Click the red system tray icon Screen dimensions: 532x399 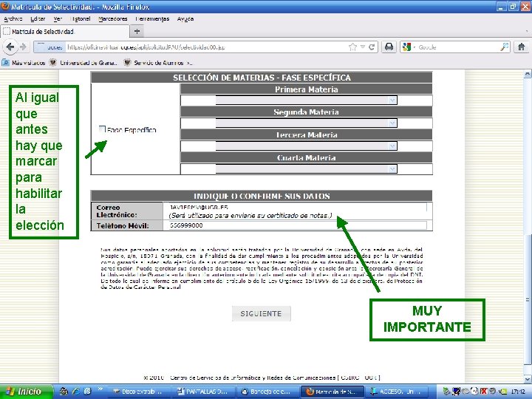click(484, 392)
